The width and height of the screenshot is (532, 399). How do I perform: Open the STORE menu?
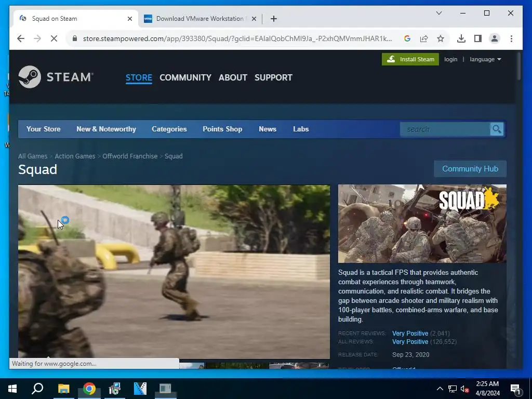[x=139, y=77]
